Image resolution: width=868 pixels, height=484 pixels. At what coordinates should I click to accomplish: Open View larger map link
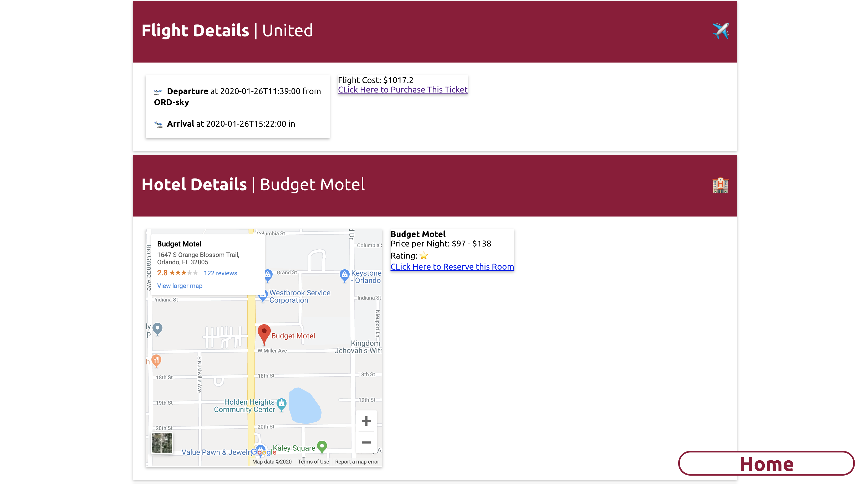[x=180, y=286]
